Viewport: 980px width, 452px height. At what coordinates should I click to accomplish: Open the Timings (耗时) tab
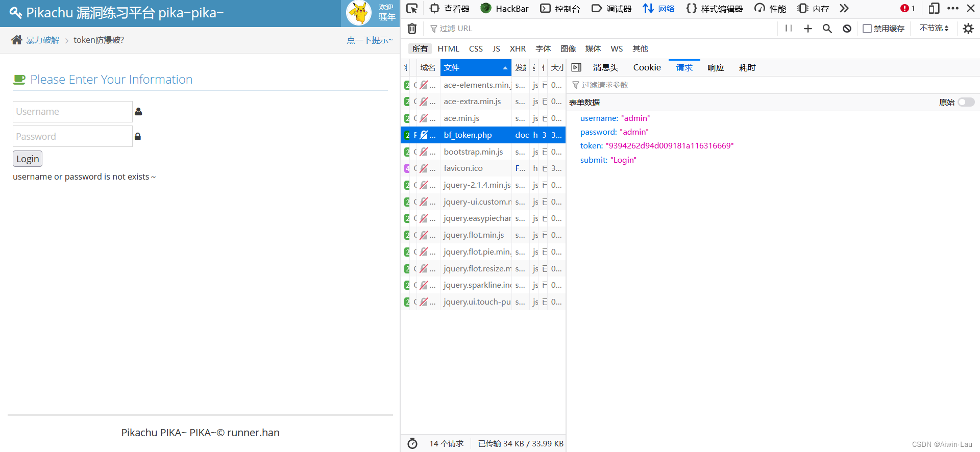[747, 68]
